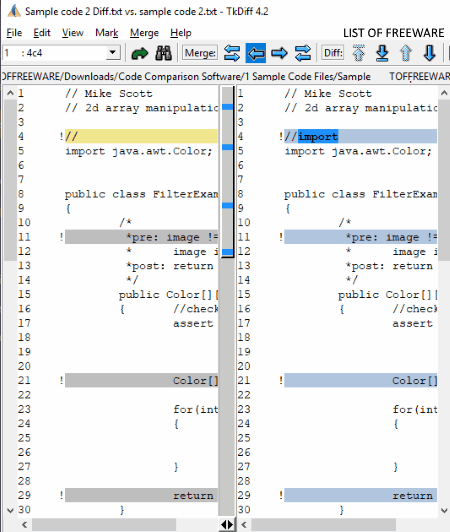Viewport: 450px width, 532px height.
Task: Select the merge right-then-left arrows icon
Action: pos(303,53)
